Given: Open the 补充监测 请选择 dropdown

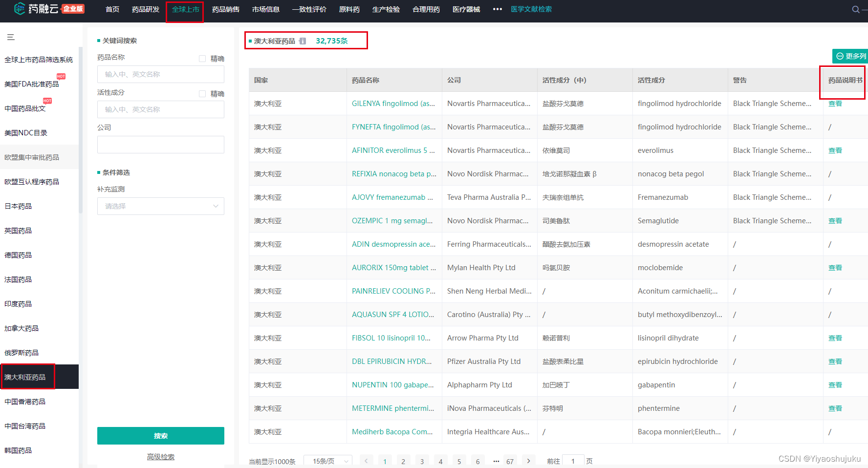Looking at the screenshot, I should pyautogui.click(x=161, y=206).
